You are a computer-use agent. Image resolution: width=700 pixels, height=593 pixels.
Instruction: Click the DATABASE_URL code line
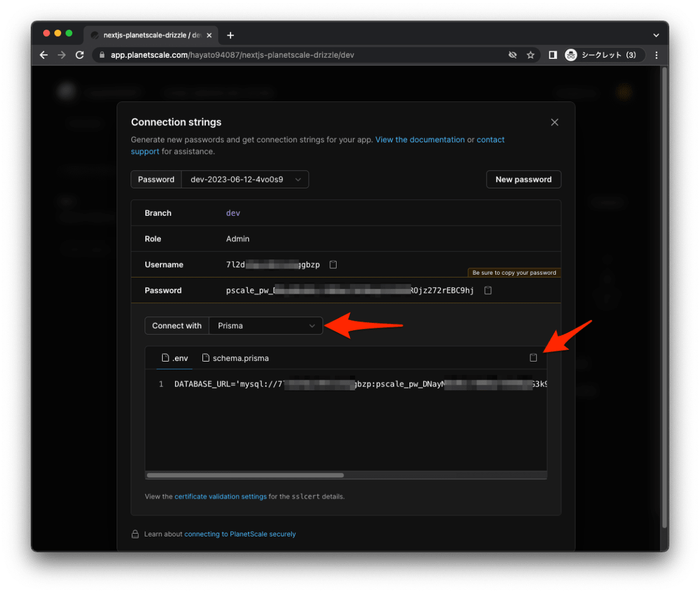tap(360, 384)
